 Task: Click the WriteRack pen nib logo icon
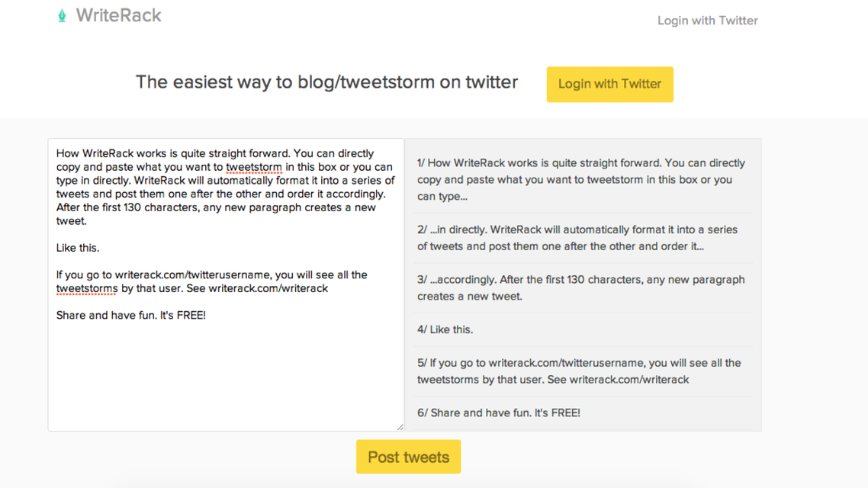[x=62, y=15]
